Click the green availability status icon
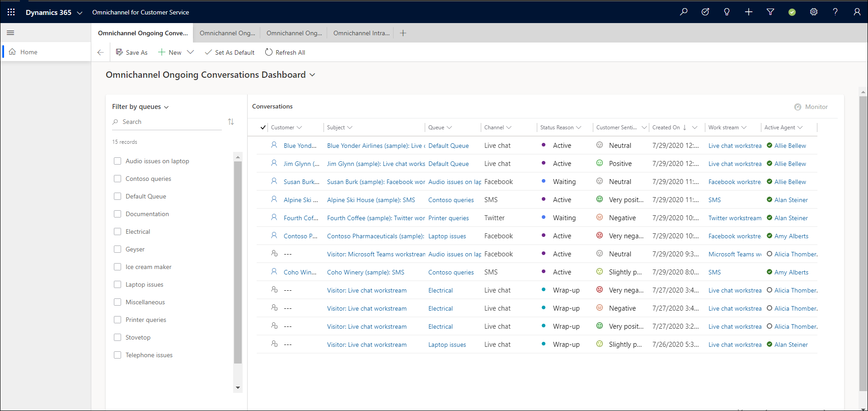This screenshot has height=411, width=868. [792, 12]
